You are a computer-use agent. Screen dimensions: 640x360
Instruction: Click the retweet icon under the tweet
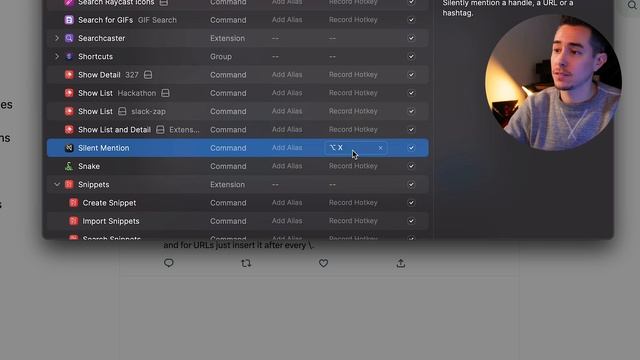tap(246, 263)
